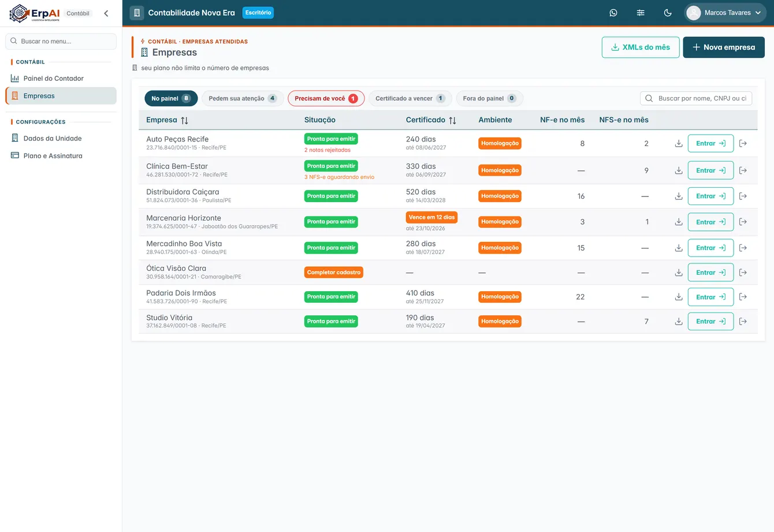Screen dimensions: 774x532
Task: Click the Escritório badge in header
Action: point(258,13)
